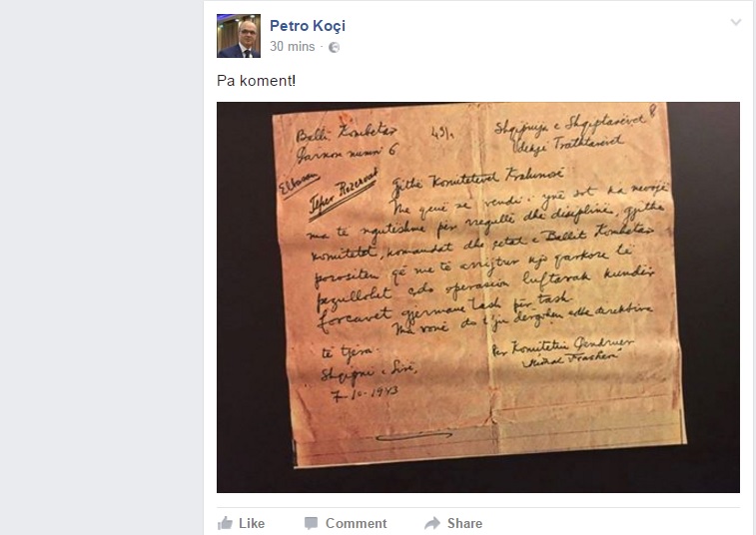Image resolution: width=756 pixels, height=535 pixels.
Task: Click the speech bubble Comment icon
Action: pos(311,523)
